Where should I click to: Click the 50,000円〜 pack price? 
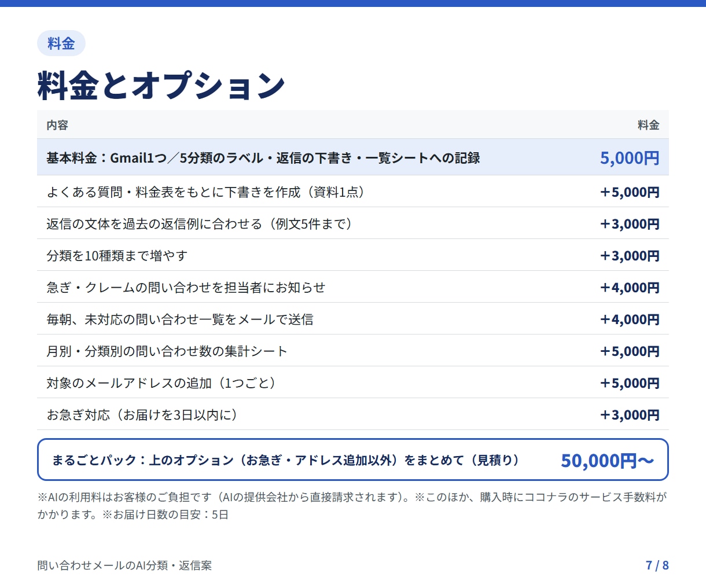coord(608,460)
